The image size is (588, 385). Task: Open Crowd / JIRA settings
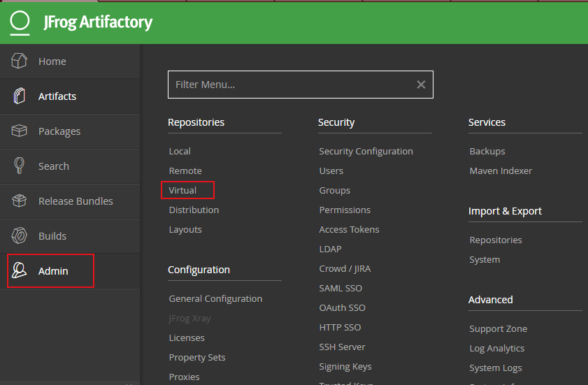click(345, 268)
